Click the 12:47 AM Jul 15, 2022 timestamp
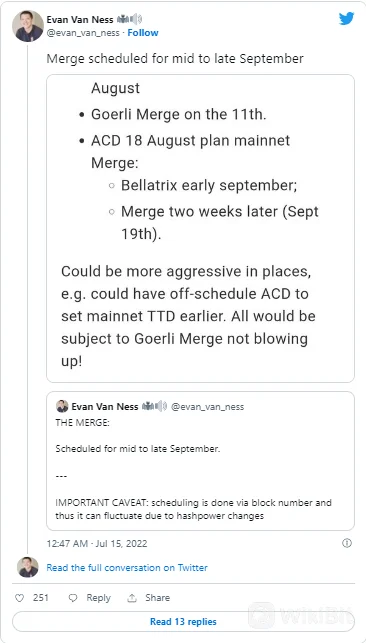Viewport: 366px width, 643px height. coord(97,543)
